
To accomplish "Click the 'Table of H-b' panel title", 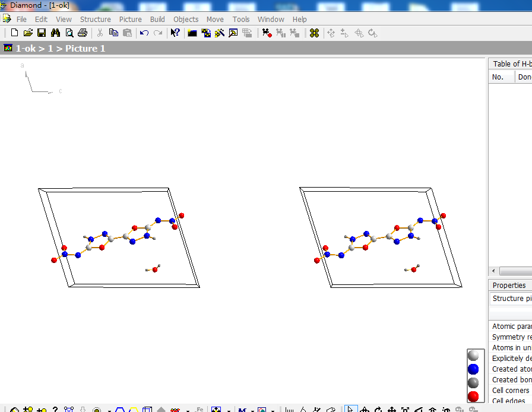I will coord(512,64).
